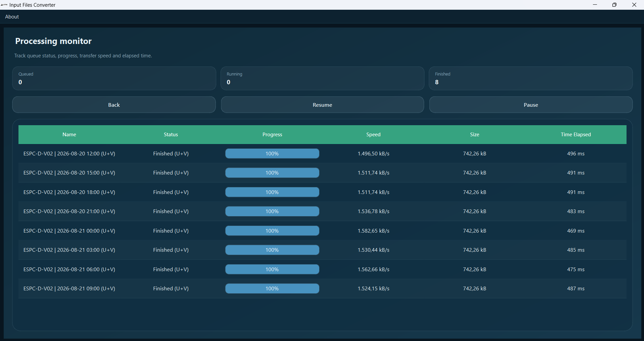Sort by Progress column header
This screenshot has width=644, height=341.
tap(272, 135)
